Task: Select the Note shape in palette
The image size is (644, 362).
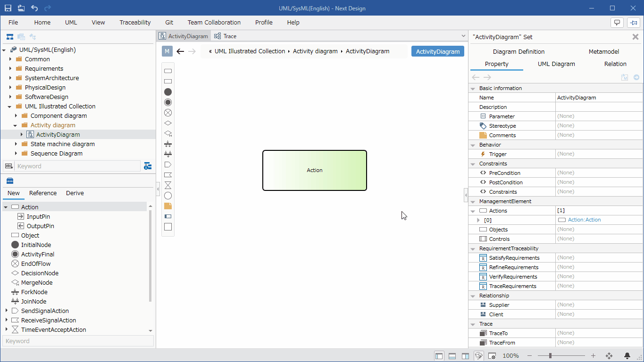Action: pyautogui.click(x=168, y=206)
